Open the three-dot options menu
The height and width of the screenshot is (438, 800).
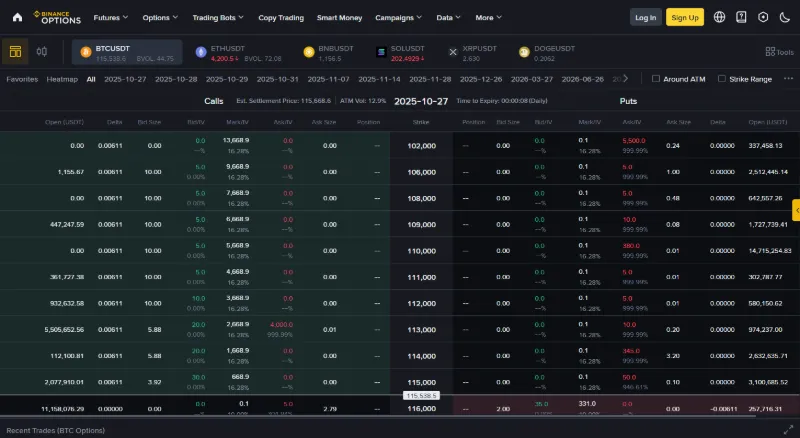point(788,79)
